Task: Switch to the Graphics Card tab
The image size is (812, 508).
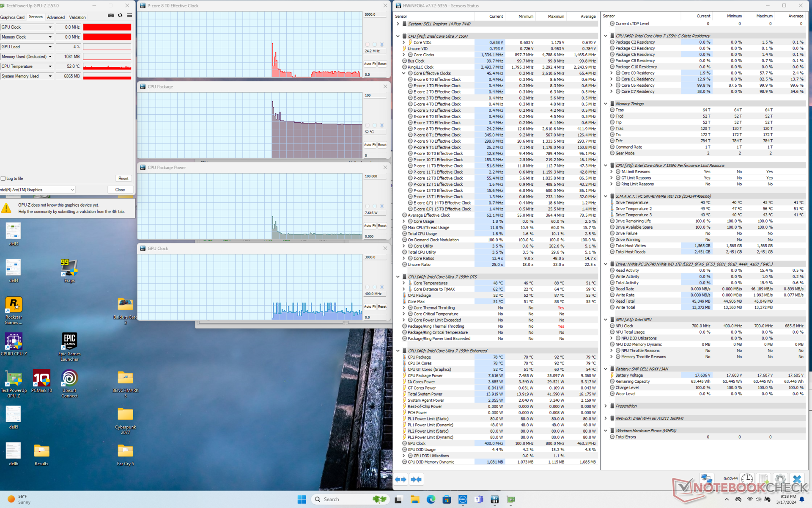Action: [x=13, y=17]
